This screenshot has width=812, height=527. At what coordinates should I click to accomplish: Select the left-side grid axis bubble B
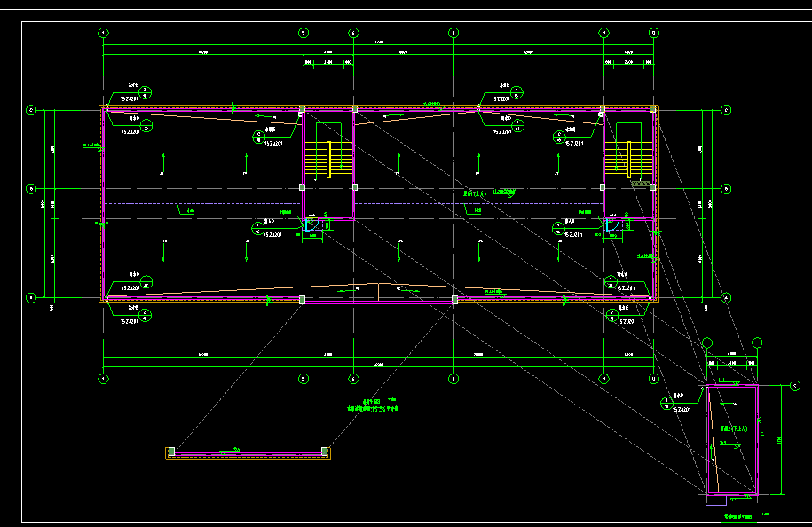31,188
